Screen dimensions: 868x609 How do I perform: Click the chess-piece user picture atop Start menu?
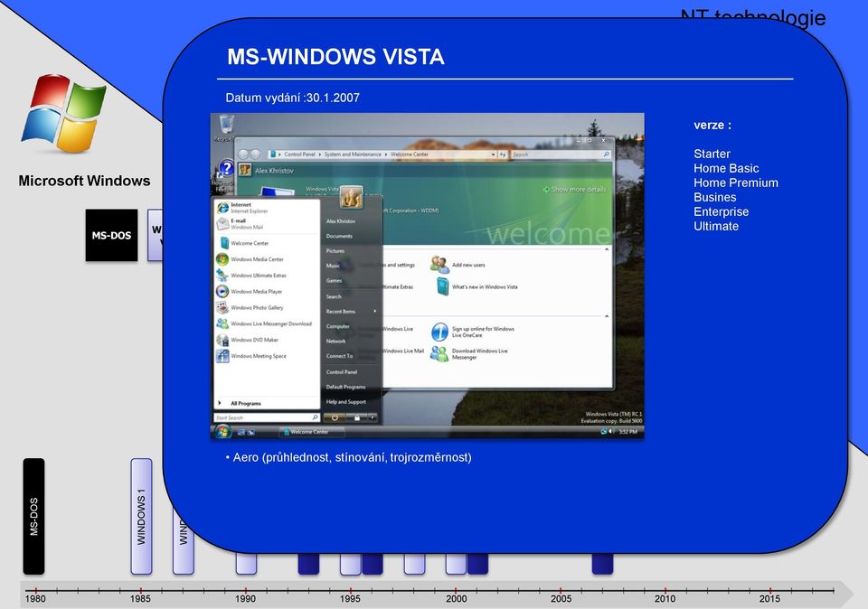point(351,197)
